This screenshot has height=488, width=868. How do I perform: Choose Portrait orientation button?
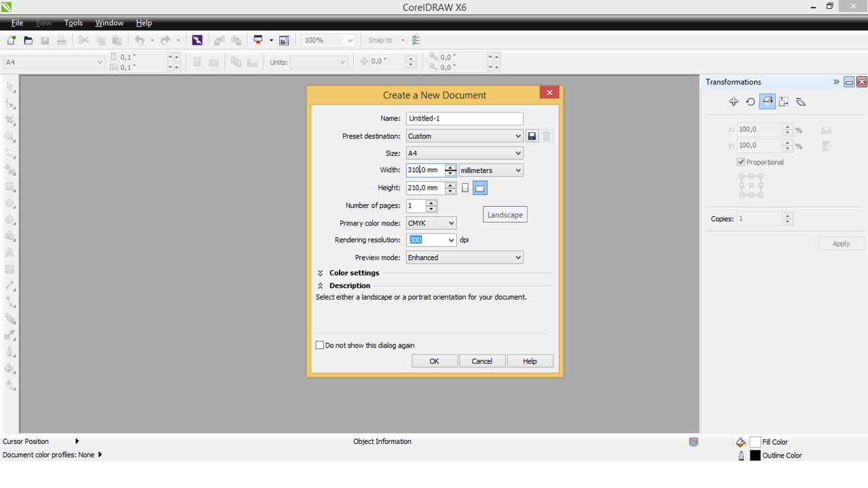[465, 188]
